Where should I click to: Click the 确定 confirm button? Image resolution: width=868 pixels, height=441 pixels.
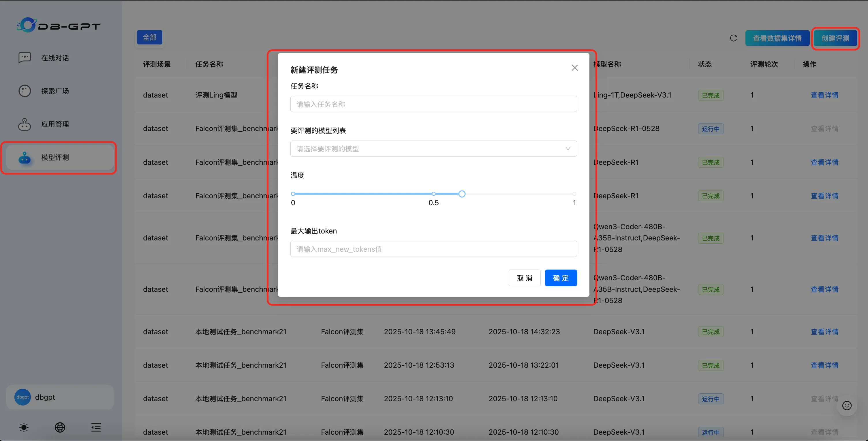pos(560,278)
